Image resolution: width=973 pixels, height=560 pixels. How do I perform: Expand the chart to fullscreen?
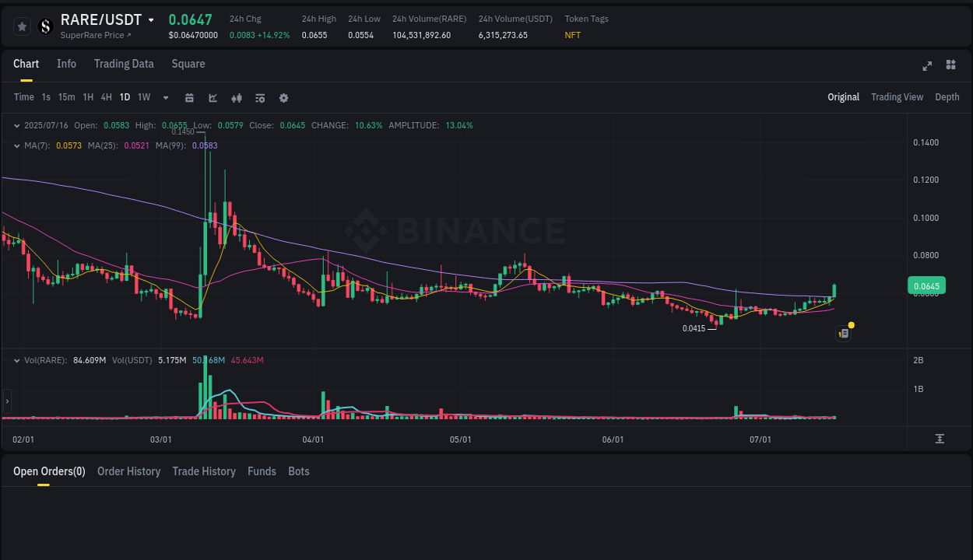coord(927,66)
